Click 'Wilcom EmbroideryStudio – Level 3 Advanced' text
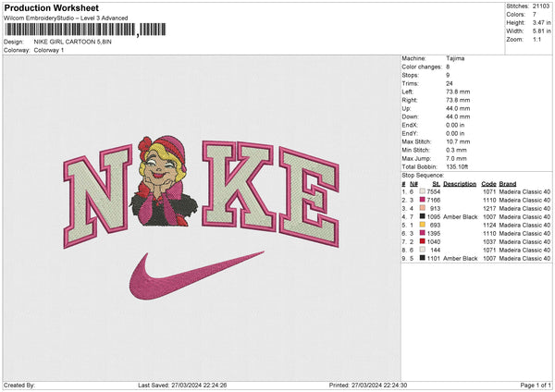The image size is (555, 392). click(66, 18)
